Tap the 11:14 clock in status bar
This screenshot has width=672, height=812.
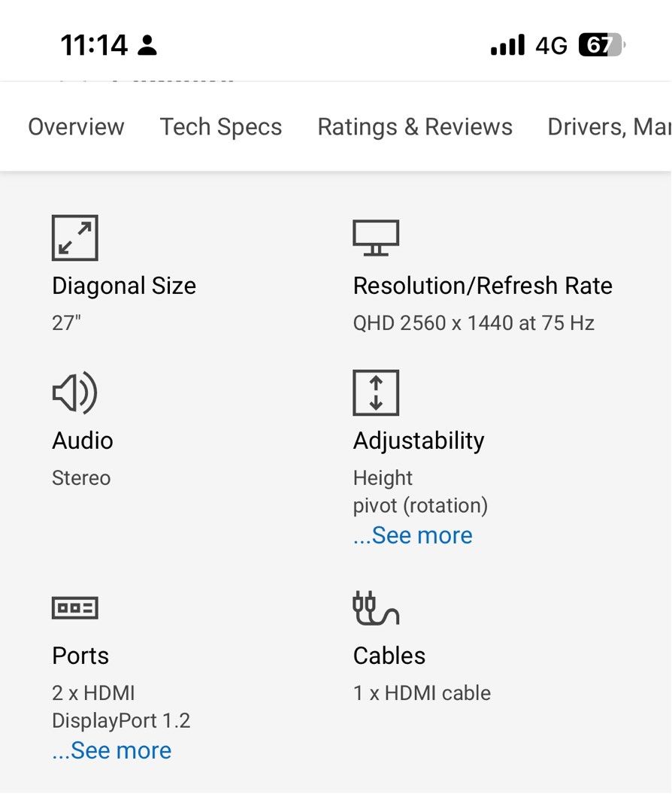(94, 46)
